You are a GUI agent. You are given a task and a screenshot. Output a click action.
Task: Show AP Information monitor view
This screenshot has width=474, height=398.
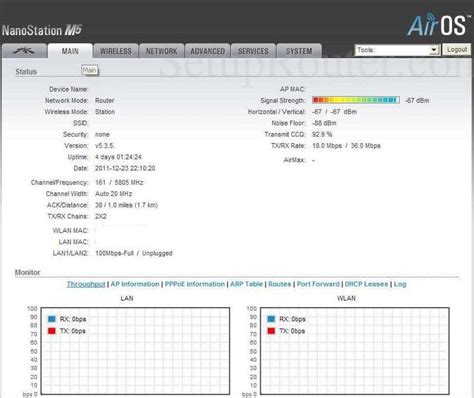[135, 284]
